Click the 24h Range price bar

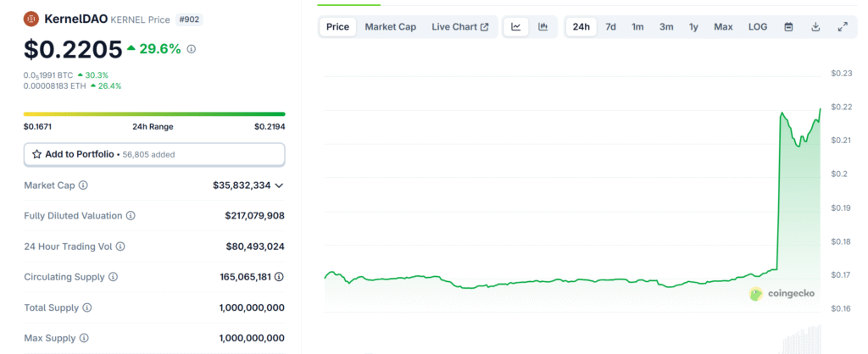pos(154,113)
